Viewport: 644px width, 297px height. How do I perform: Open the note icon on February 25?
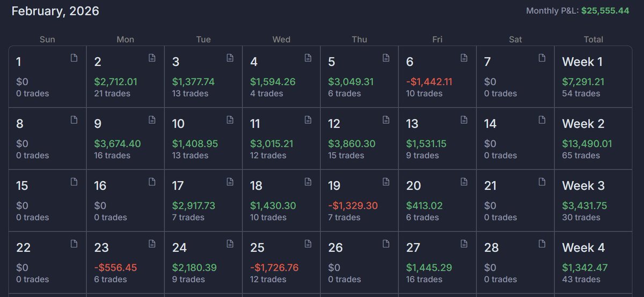[308, 243]
